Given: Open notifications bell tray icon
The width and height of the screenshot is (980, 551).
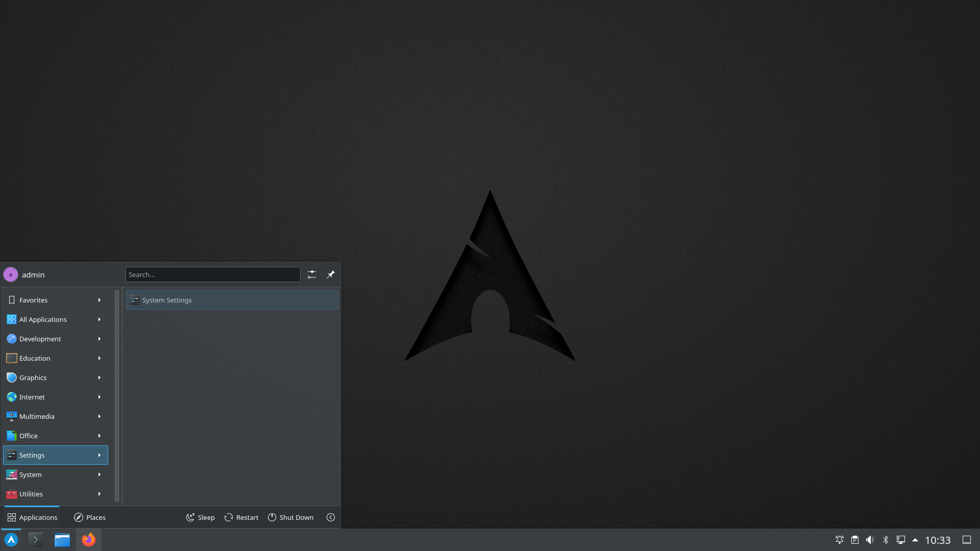Looking at the screenshot, I should click(x=839, y=540).
